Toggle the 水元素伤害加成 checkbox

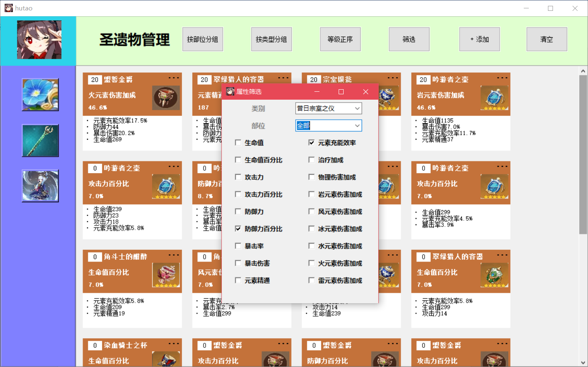[x=312, y=246]
